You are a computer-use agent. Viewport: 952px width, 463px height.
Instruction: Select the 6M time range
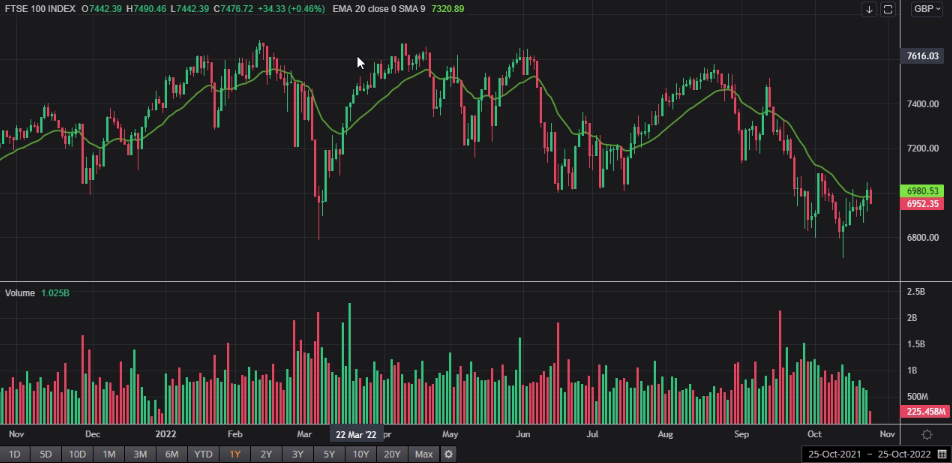(x=172, y=454)
